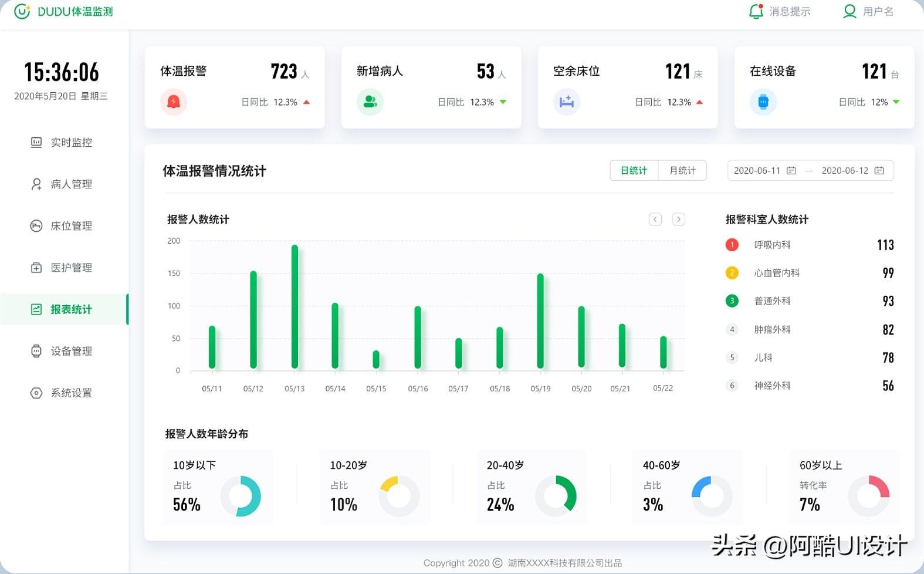The image size is (924, 574).
Task: Click the 05/12 bar in alarm chart
Action: 253,319
